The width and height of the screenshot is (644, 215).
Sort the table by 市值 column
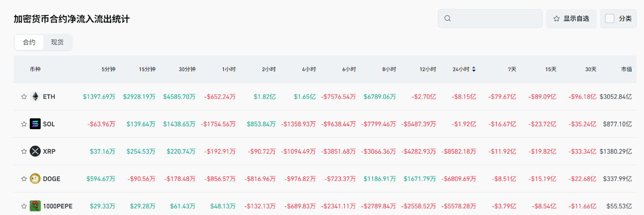[626, 69]
